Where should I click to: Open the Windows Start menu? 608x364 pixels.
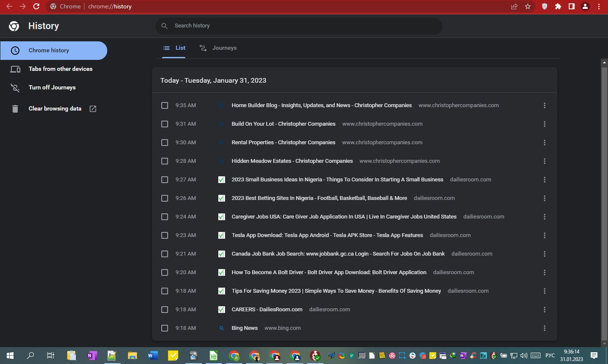(10, 356)
